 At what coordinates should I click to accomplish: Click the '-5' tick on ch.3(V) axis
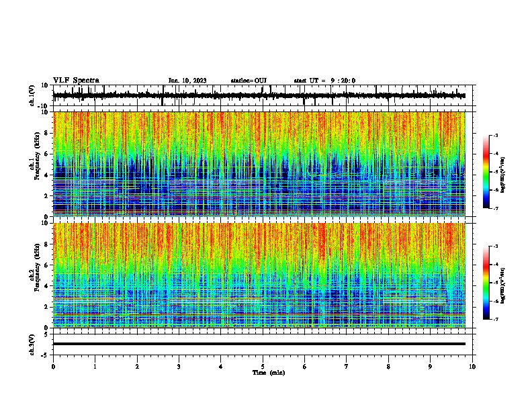(46, 355)
